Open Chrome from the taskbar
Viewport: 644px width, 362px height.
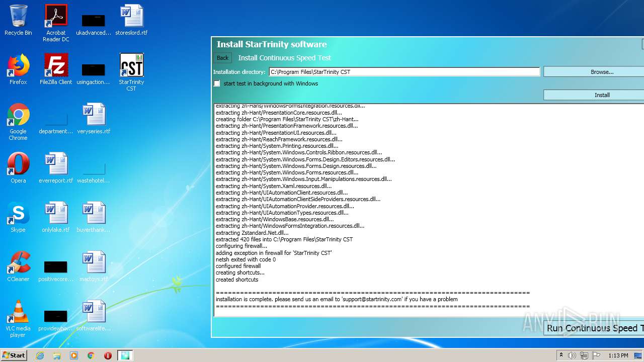click(91, 355)
